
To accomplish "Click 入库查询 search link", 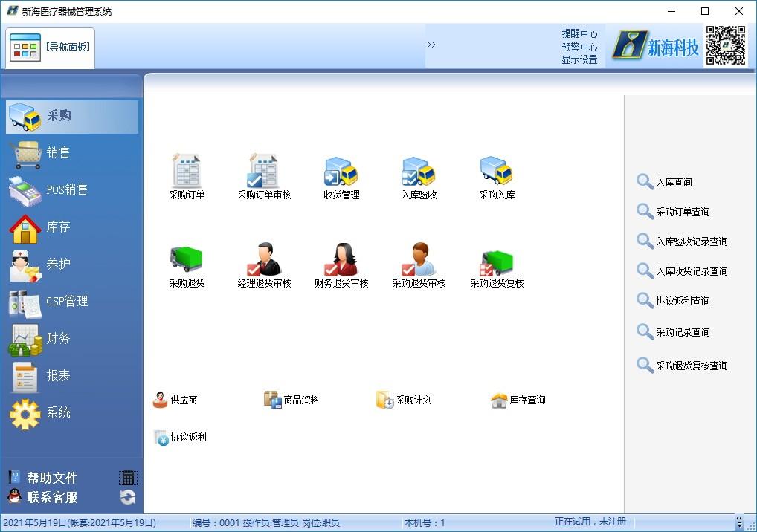I will pos(664,182).
